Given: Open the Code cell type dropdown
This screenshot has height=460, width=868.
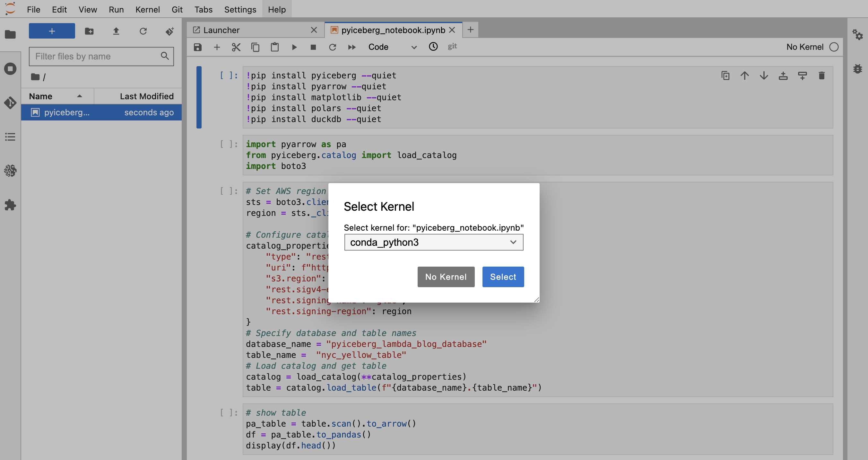Looking at the screenshot, I should (392, 47).
